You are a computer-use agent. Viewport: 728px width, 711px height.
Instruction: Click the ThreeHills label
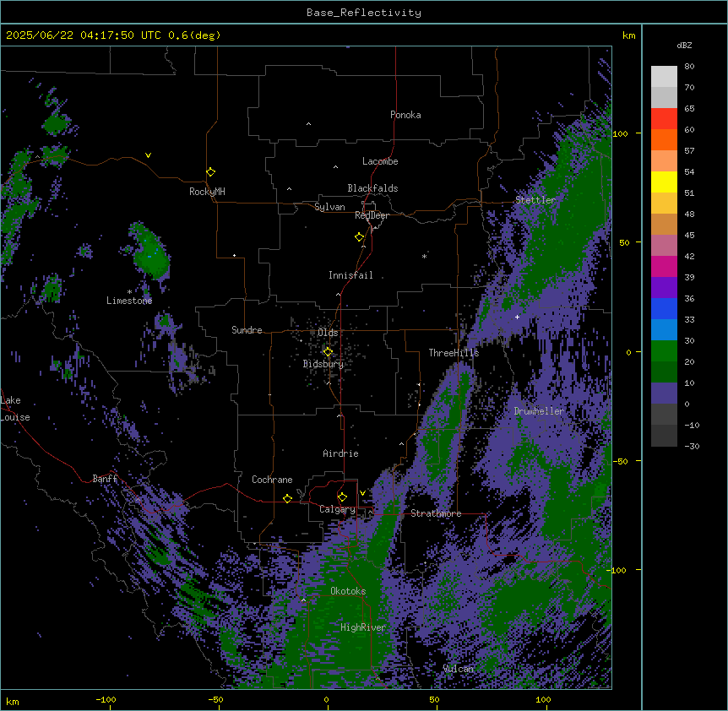click(454, 353)
